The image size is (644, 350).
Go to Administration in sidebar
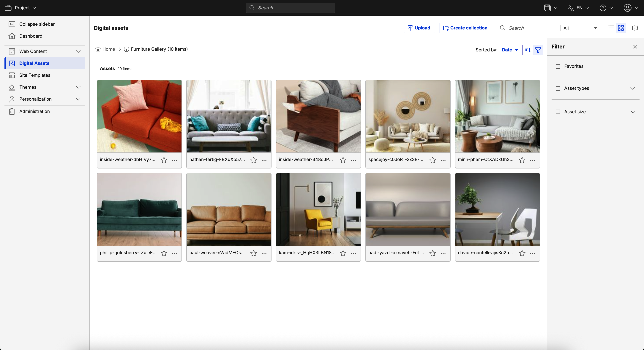tap(34, 111)
